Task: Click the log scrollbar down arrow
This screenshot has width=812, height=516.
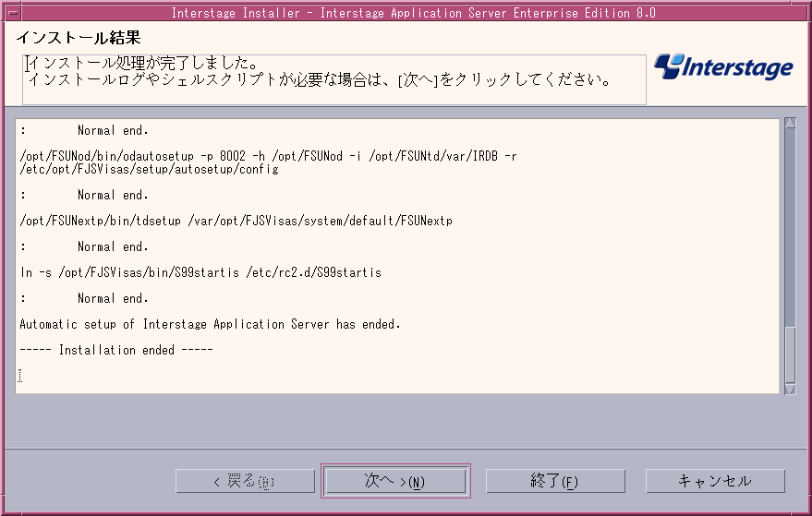Action: (790, 389)
